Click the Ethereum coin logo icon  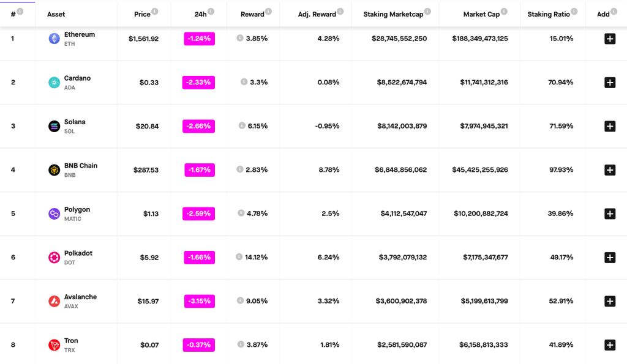point(54,39)
